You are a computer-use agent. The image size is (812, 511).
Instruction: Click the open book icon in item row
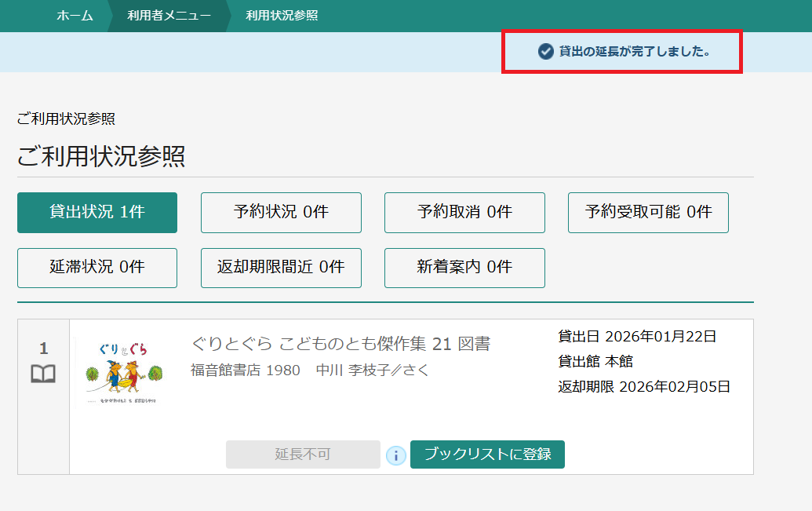pos(43,374)
